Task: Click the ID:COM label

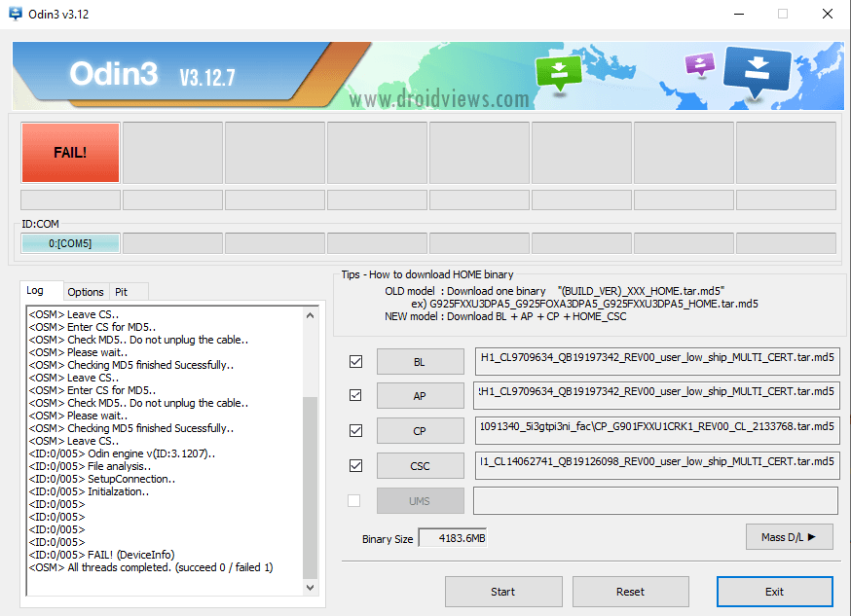Action: [x=40, y=224]
